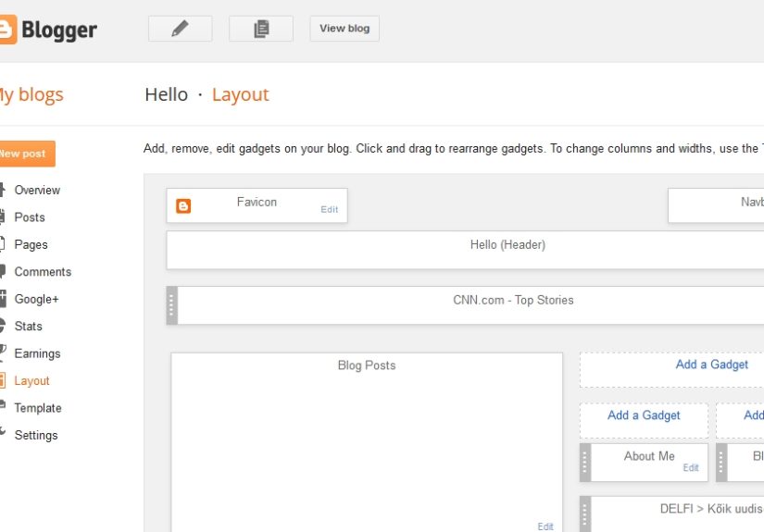Click the Layout heading text

[240, 94]
